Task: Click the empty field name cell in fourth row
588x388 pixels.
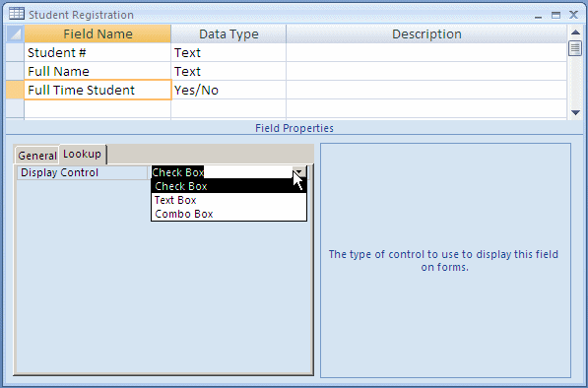Action: [98, 108]
